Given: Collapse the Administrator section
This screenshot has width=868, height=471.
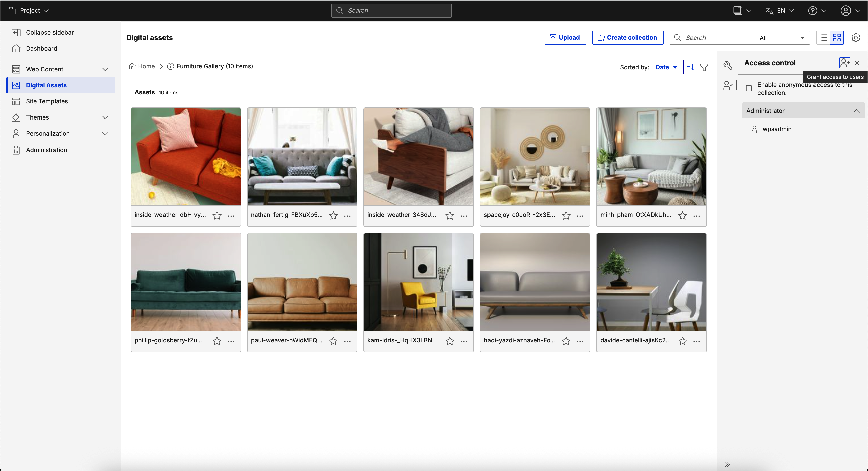Looking at the screenshot, I should click(x=856, y=111).
